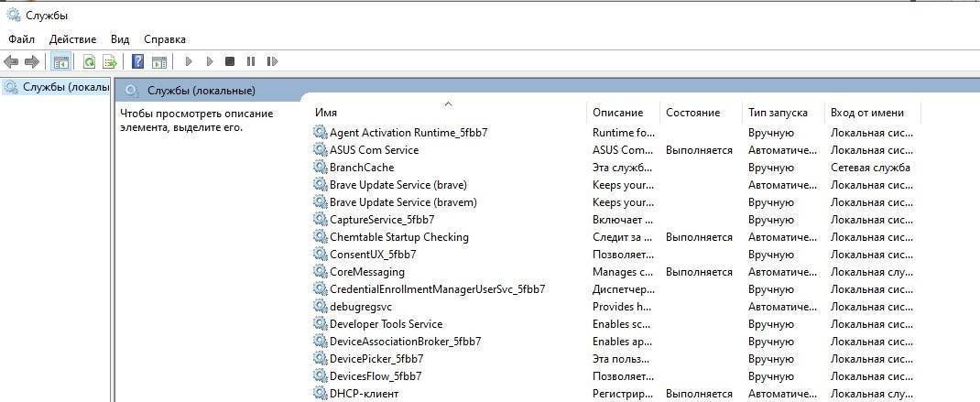980x402 pixels.
Task: Select the BranchCache service
Action: tap(361, 168)
